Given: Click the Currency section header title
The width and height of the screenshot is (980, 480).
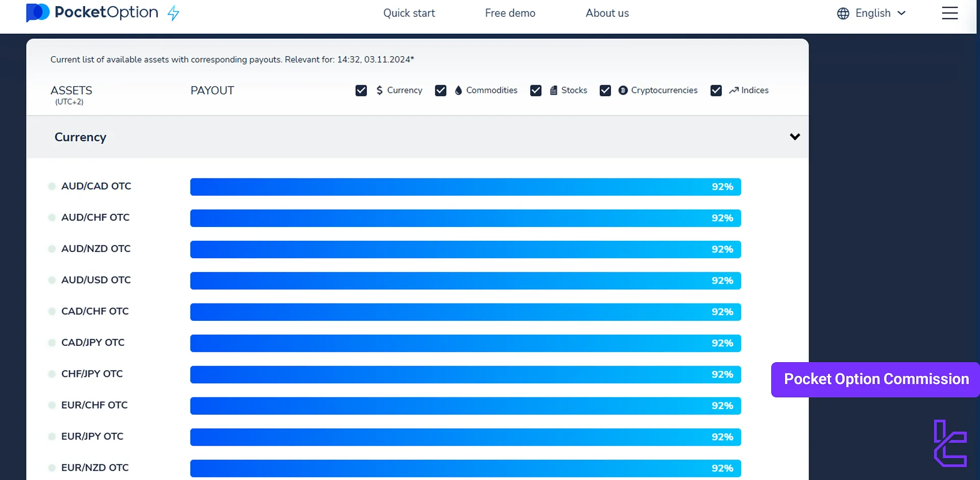Looking at the screenshot, I should coord(81,137).
